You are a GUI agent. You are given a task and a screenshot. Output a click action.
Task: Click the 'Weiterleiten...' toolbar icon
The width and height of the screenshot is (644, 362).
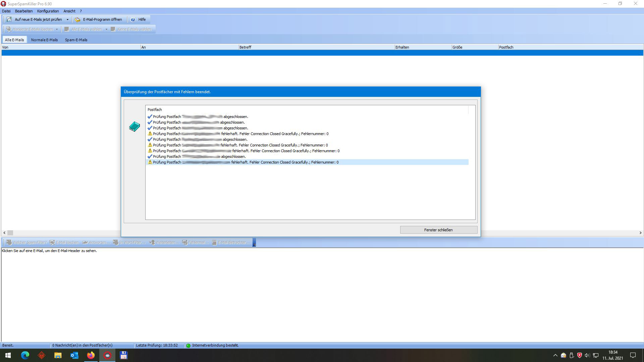point(152,242)
